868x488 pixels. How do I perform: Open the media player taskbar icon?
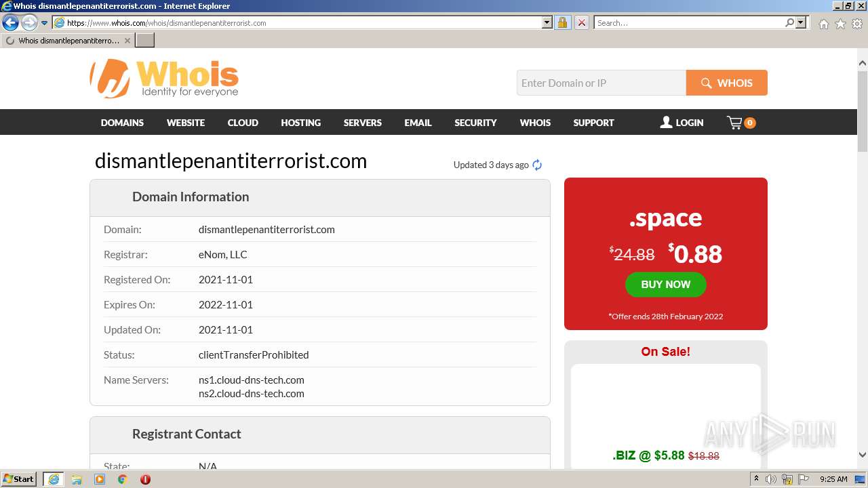pyautogui.click(x=100, y=479)
